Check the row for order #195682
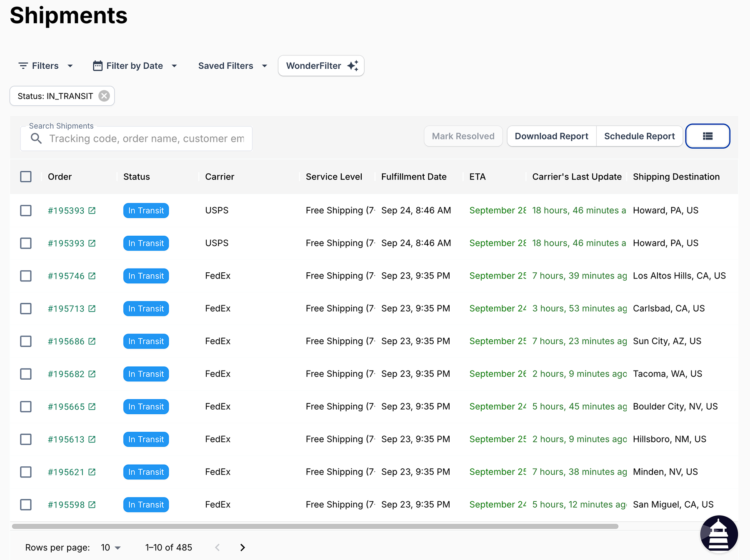The height and width of the screenshot is (560, 750). pyautogui.click(x=26, y=374)
